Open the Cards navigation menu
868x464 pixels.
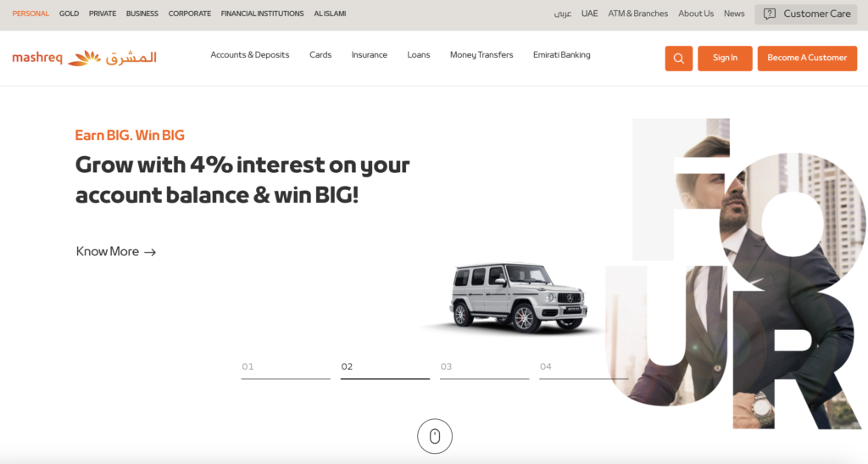tap(320, 55)
